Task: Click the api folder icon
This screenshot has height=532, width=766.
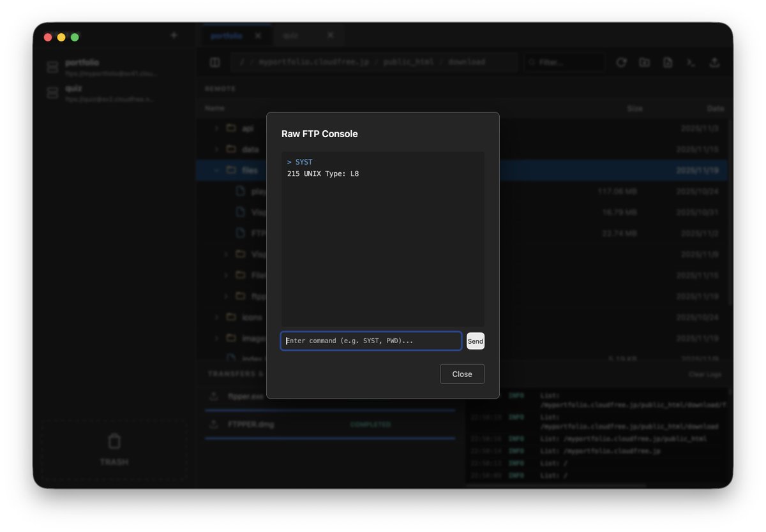Action: tap(231, 128)
